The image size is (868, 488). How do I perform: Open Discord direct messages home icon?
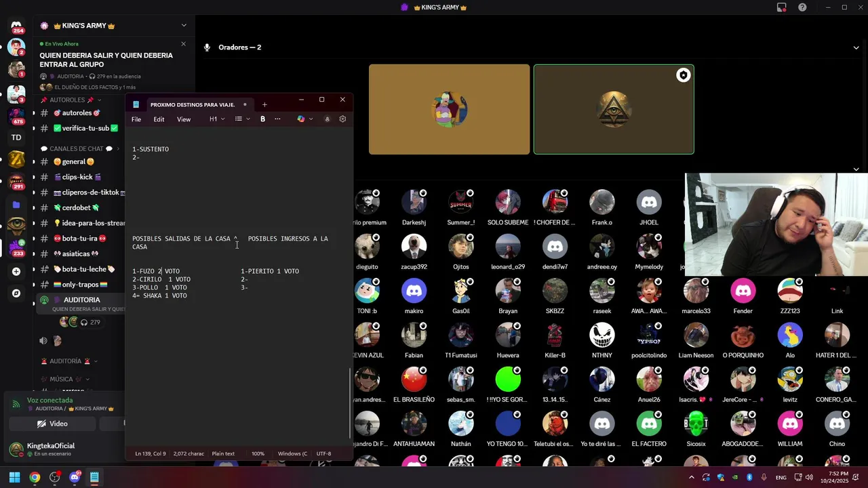pyautogui.click(x=16, y=26)
